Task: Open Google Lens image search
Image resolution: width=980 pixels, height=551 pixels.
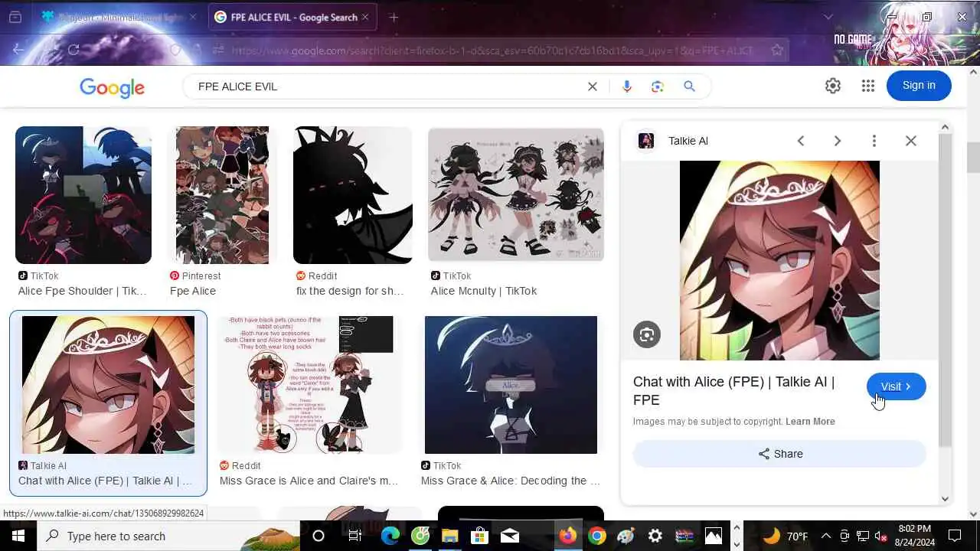Action: 657,86
